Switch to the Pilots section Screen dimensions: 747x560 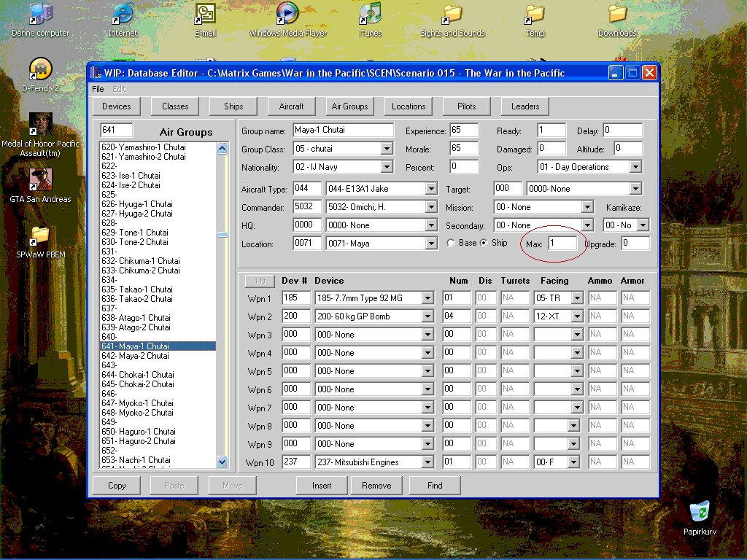[466, 106]
